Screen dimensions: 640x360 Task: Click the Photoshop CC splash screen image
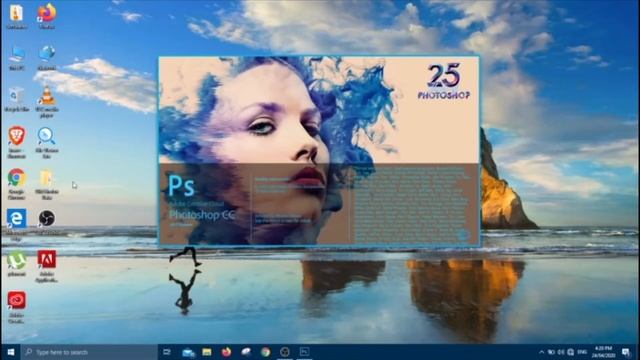pyautogui.click(x=319, y=151)
